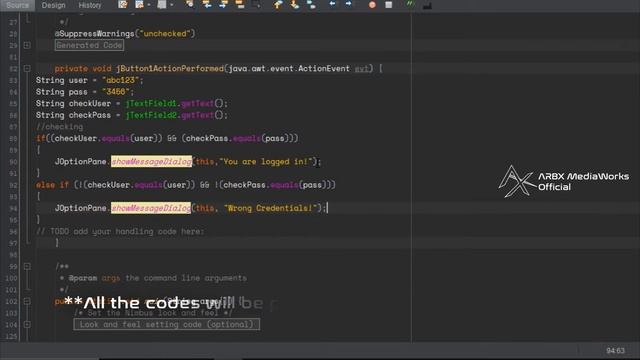Open the History tab

(x=89, y=5)
